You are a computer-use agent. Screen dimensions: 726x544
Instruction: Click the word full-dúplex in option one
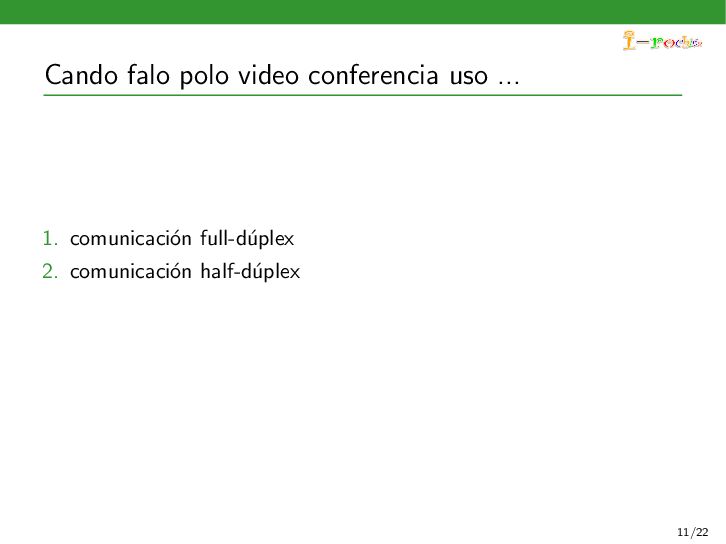pos(247,238)
